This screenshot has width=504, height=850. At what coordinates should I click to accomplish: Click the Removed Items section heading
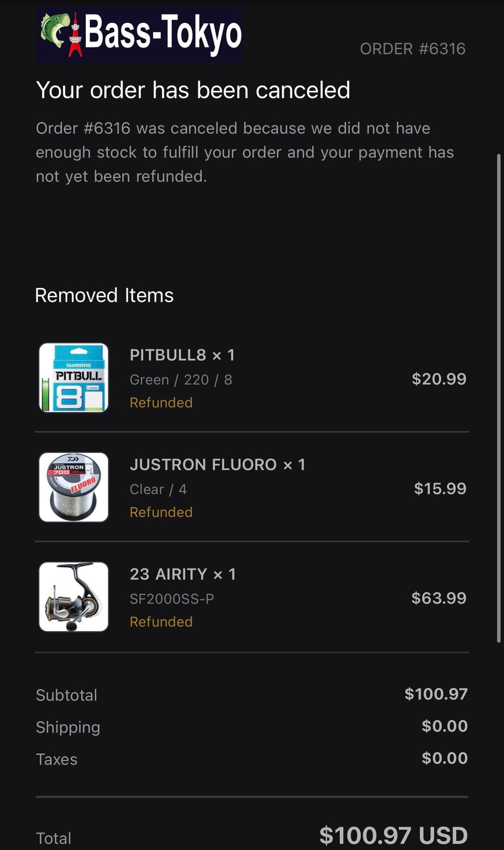click(x=104, y=295)
